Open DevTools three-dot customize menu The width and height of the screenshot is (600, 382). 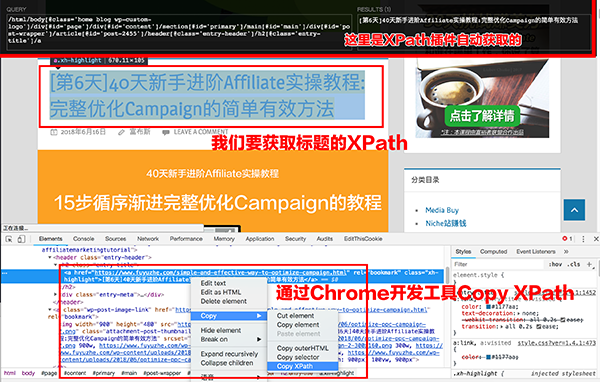point(583,239)
